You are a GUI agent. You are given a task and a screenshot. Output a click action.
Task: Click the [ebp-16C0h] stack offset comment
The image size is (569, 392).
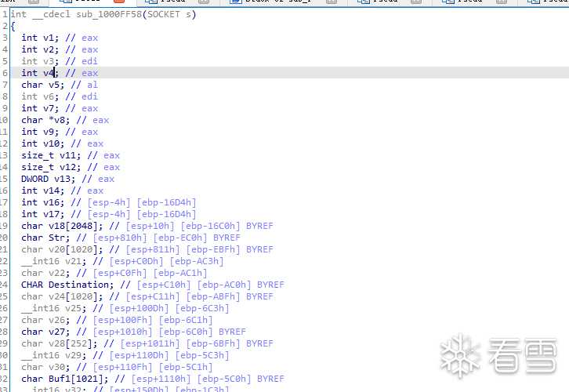[175, 226]
